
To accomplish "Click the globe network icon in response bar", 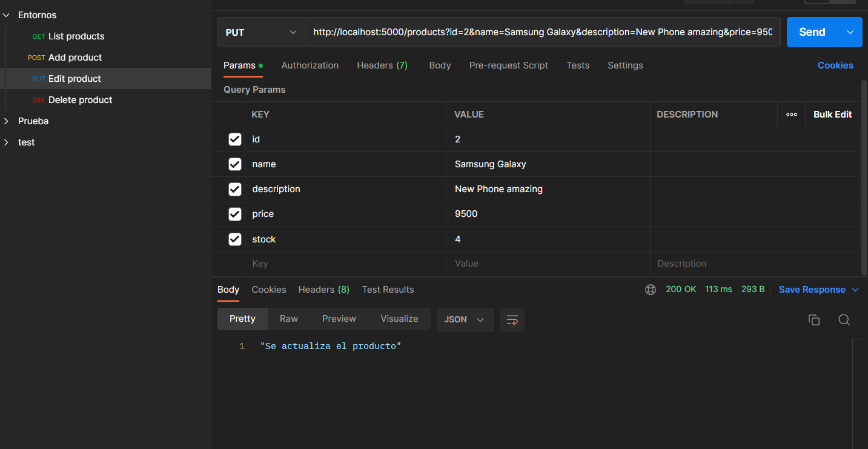I will pos(651,290).
